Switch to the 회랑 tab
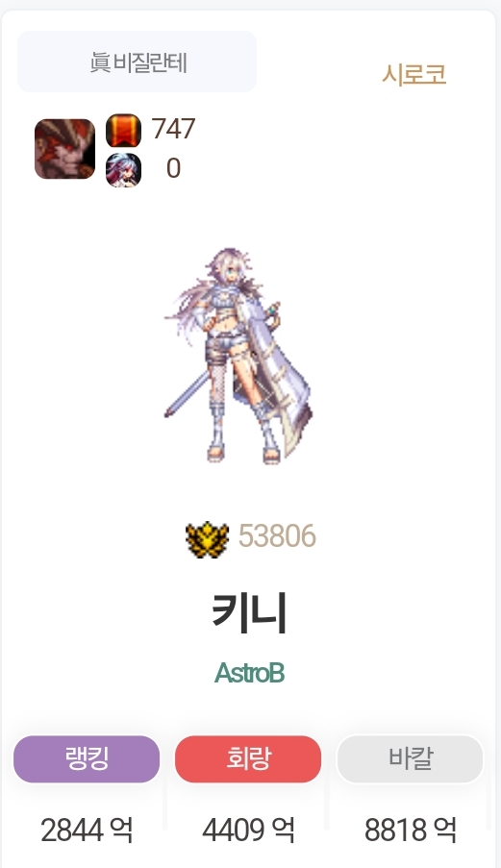 click(x=248, y=759)
